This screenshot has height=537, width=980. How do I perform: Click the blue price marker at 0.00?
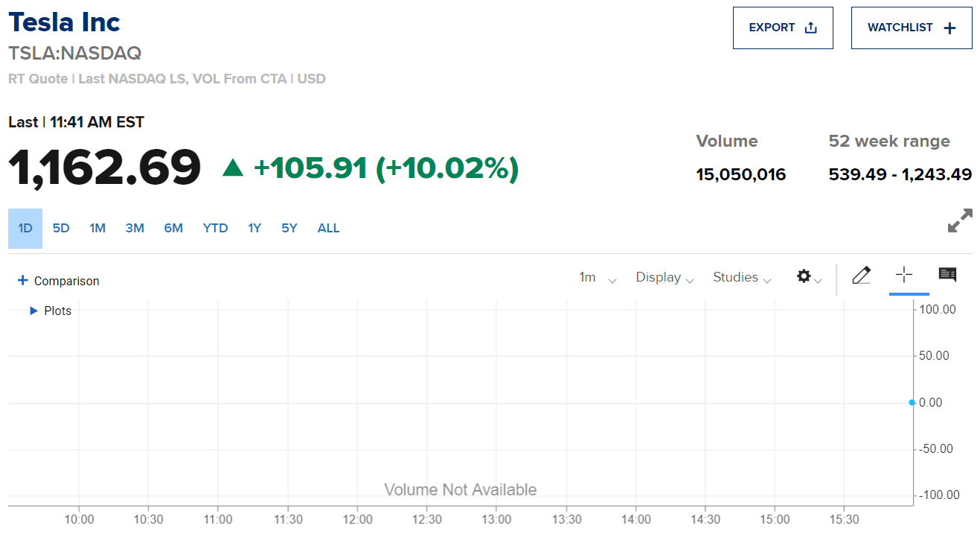pyautogui.click(x=912, y=402)
